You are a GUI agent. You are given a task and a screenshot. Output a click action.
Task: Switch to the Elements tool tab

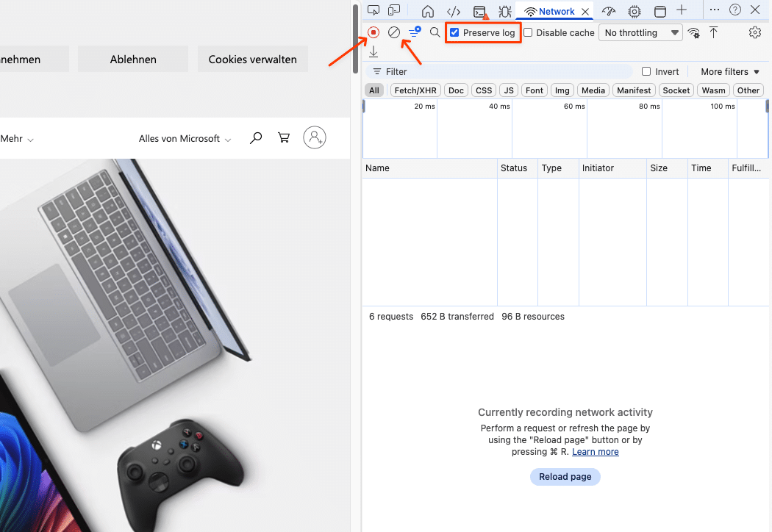point(454,11)
